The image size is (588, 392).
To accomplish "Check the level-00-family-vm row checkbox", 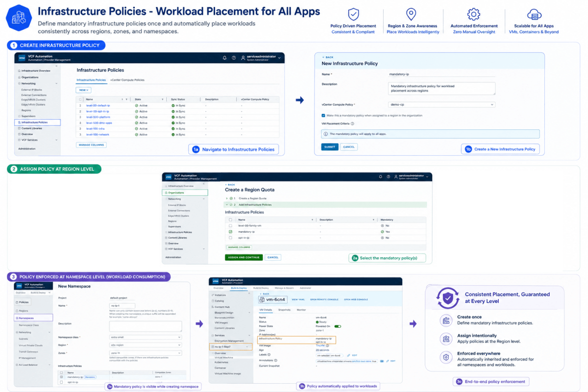I will point(230,225).
